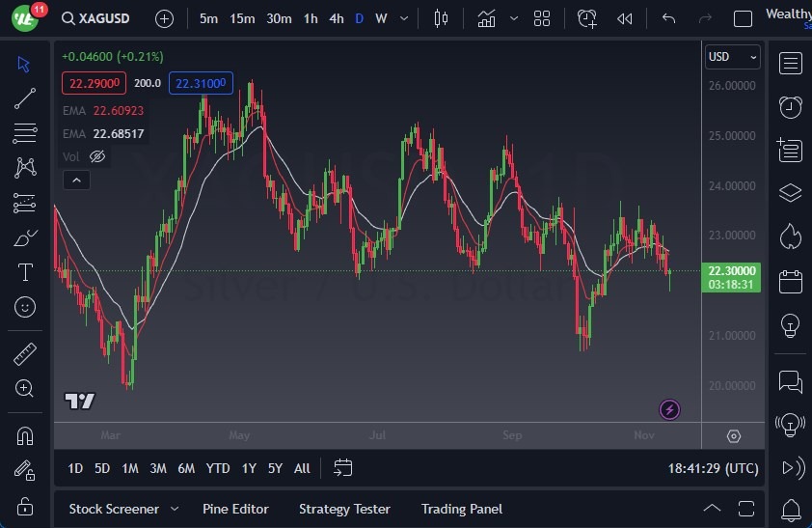
Task: Switch to the Pine Editor tab
Action: click(235, 509)
